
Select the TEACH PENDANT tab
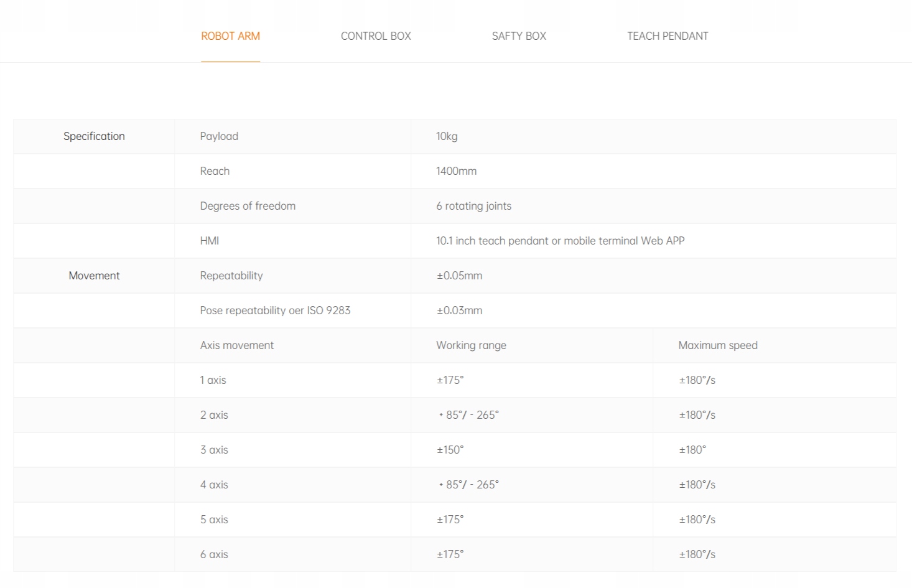coord(668,36)
